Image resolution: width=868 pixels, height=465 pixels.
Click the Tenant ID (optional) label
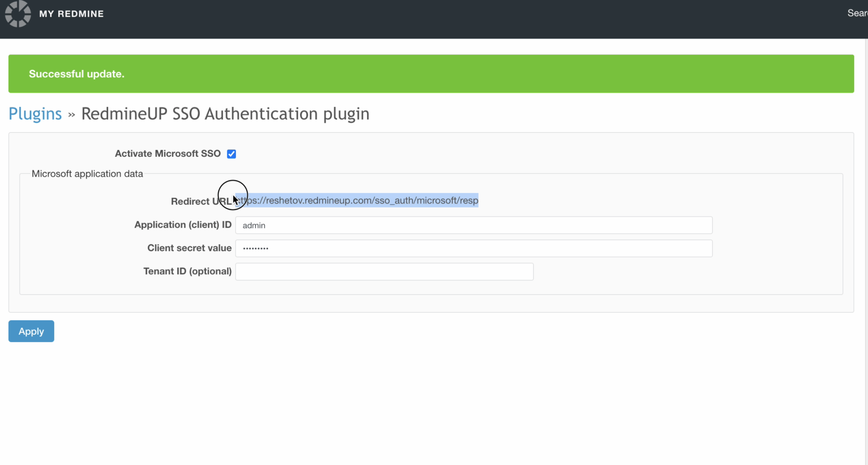pyautogui.click(x=187, y=271)
